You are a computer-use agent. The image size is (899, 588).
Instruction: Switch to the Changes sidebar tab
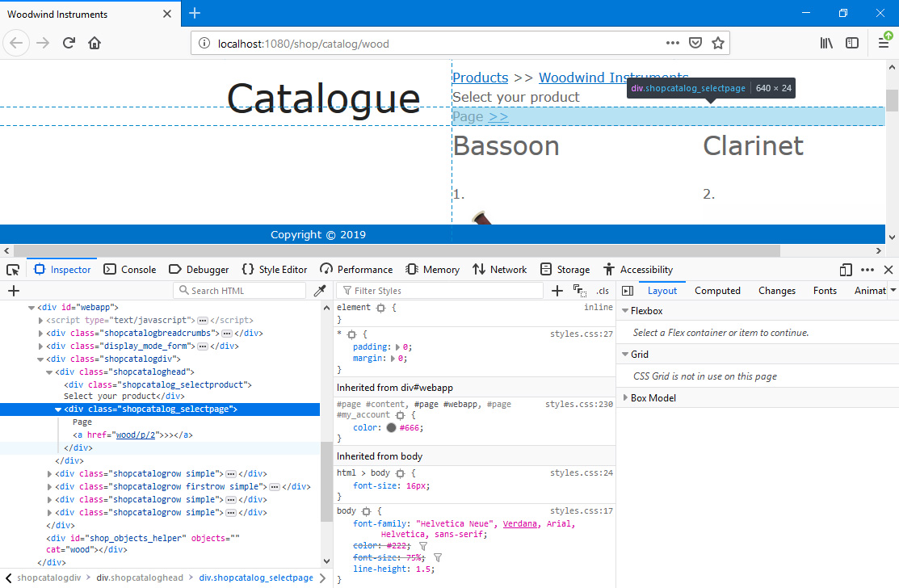click(x=777, y=291)
